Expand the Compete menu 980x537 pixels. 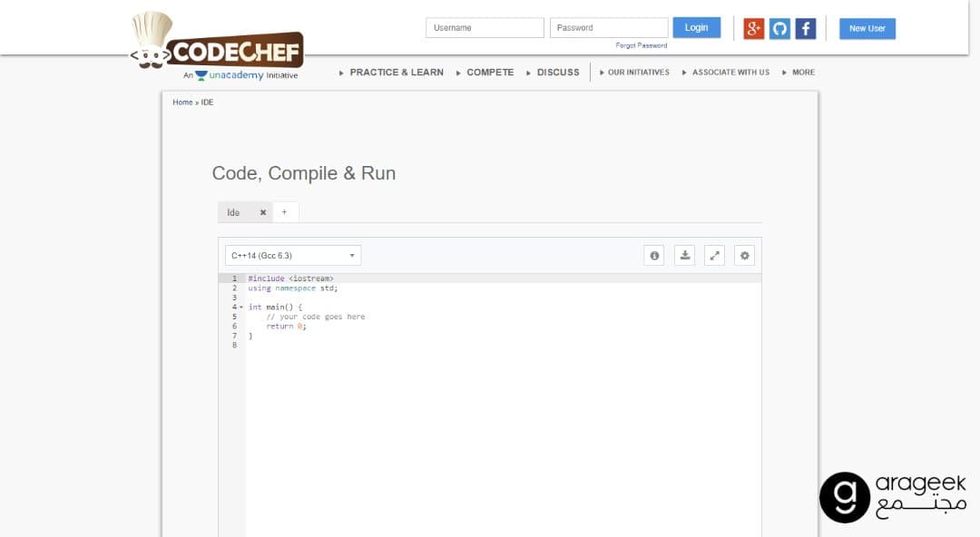pyautogui.click(x=489, y=73)
